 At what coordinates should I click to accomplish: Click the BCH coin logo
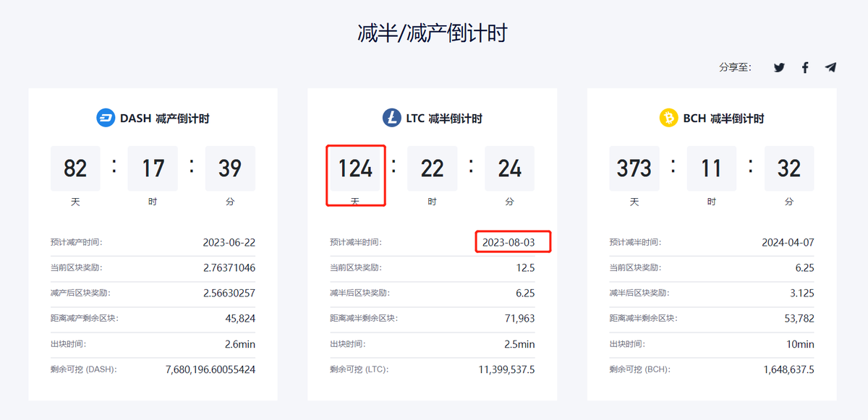[668, 118]
